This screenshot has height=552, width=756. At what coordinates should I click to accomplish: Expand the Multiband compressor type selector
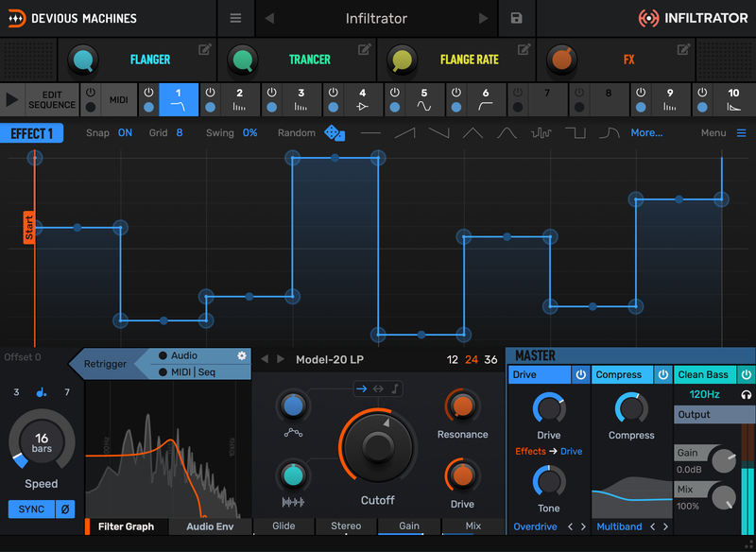coord(619,526)
